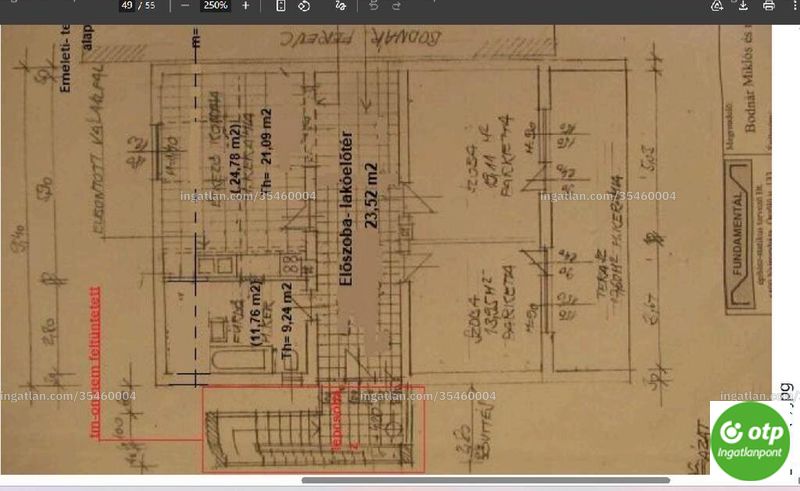Click the horizontal scrollbar thumb
The width and height of the screenshot is (800, 491).
click(x=485, y=480)
